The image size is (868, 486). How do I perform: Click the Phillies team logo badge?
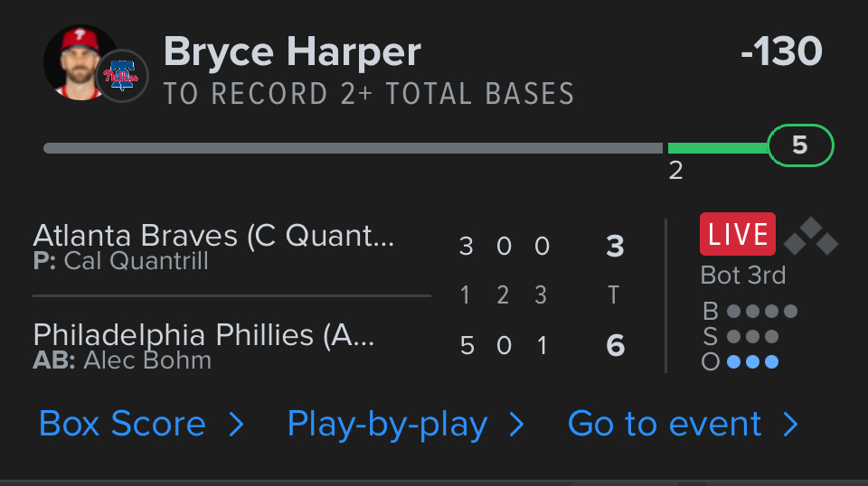pyautogui.click(x=121, y=76)
